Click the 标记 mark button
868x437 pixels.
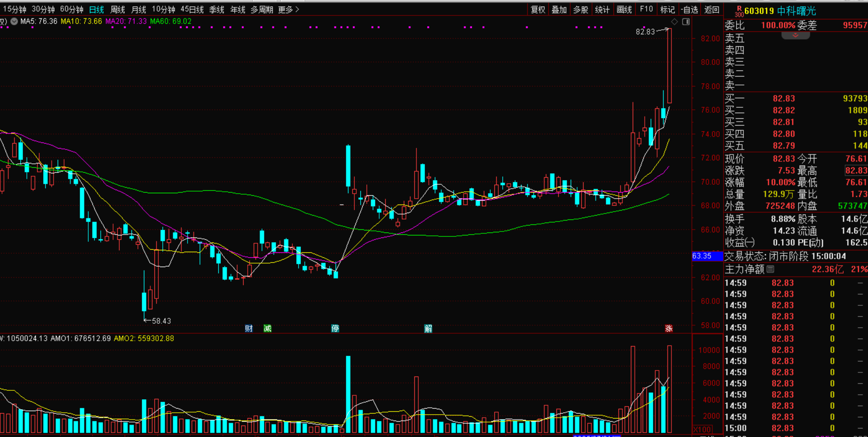pyautogui.click(x=667, y=9)
